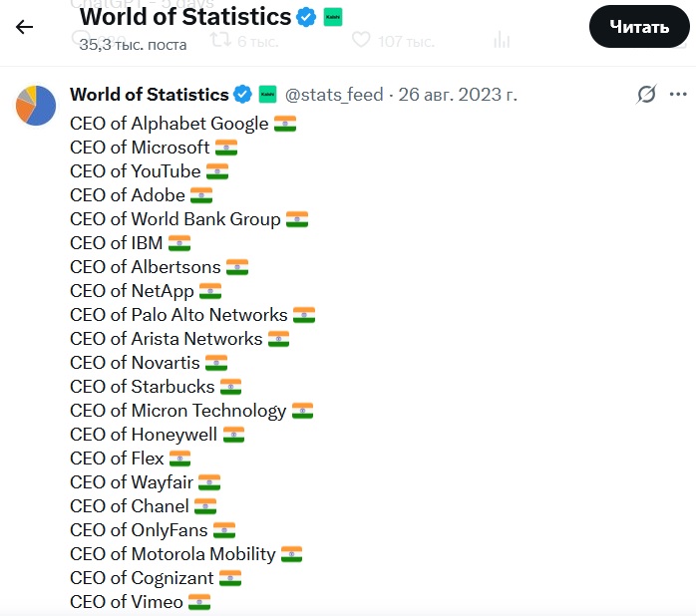Click the Grok explain-post slashed circle icon
This screenshot has height=616, width=696.
(x=646, y=94)
